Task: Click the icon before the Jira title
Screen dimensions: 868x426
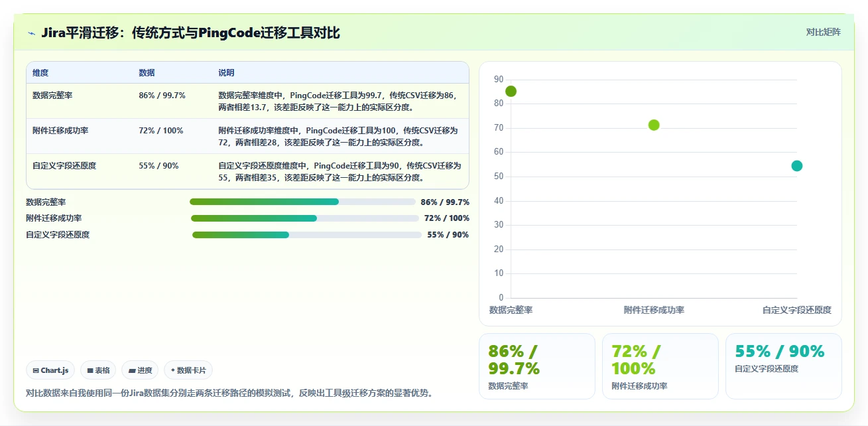Action: click(x=31, y=33)
